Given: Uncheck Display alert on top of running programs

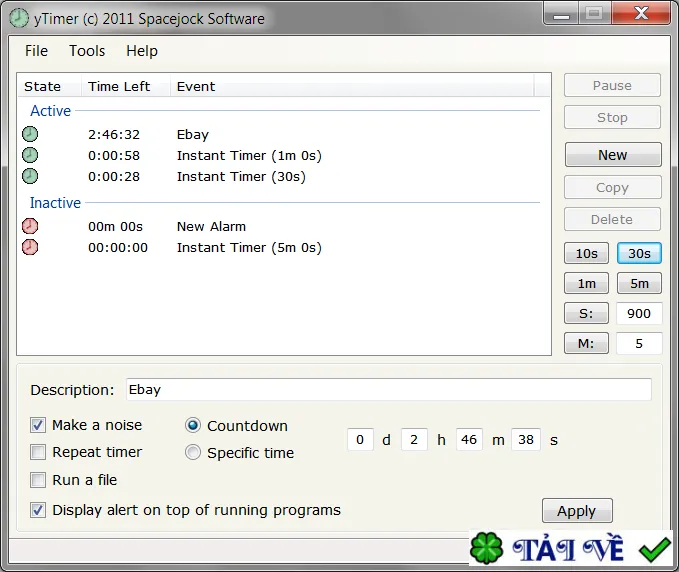Looking at the screenshot, I should coord(38,510).
